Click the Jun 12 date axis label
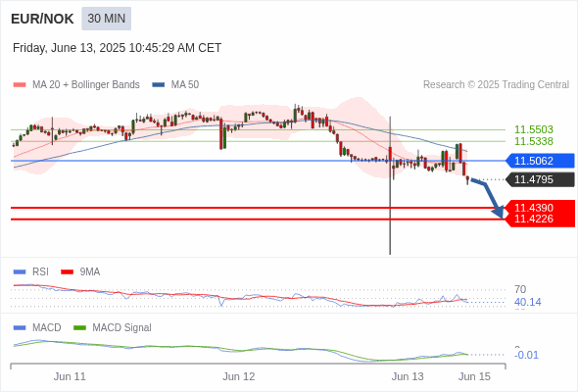Screen dimensions: 578x392 (238, 376)
